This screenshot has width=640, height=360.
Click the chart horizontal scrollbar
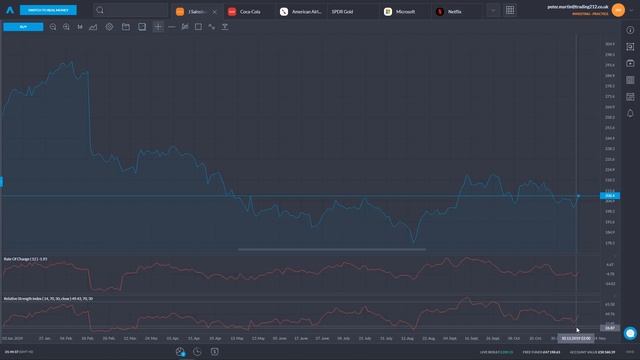332,249
